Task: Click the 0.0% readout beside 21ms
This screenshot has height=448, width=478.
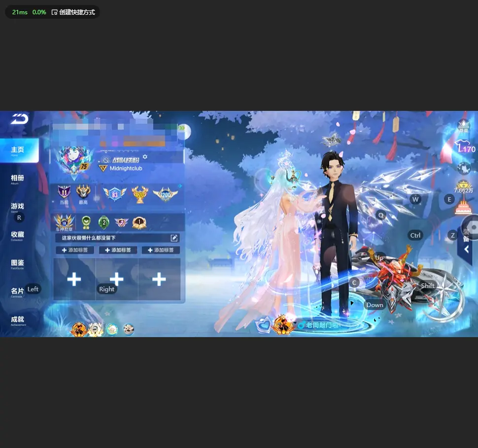Action: [39, 12]
